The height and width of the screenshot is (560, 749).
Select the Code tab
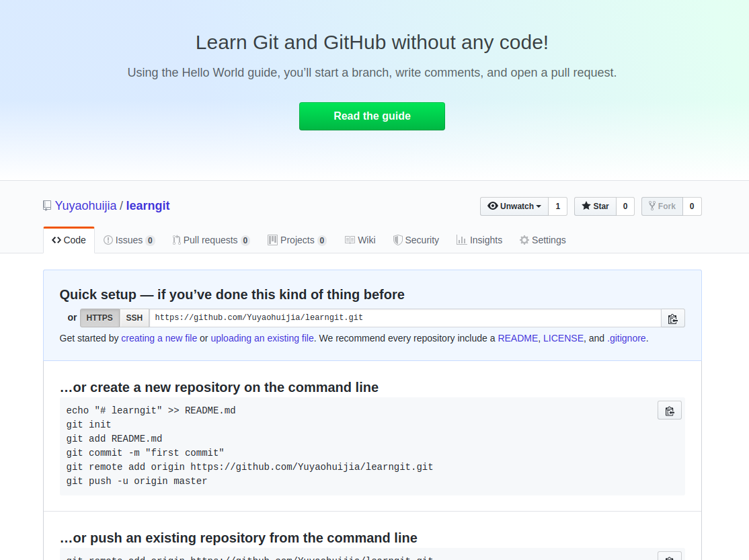(x=69, y=241)
